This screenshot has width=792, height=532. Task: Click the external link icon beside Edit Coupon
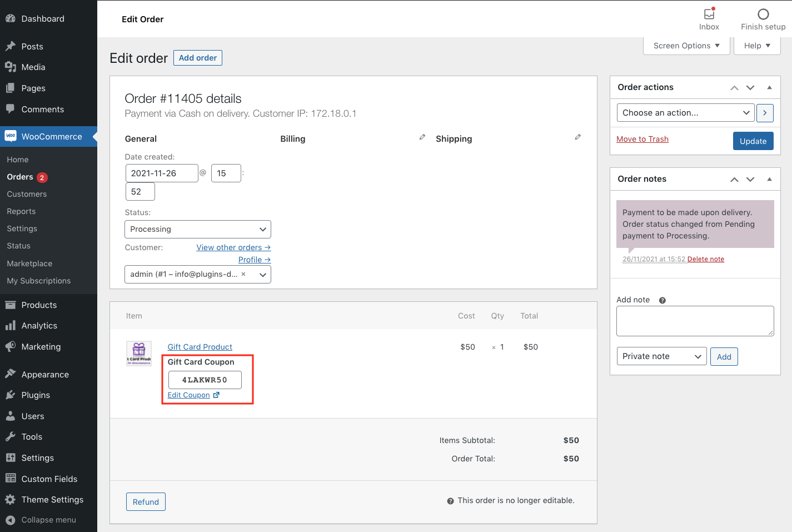click(x=217, y=395)
